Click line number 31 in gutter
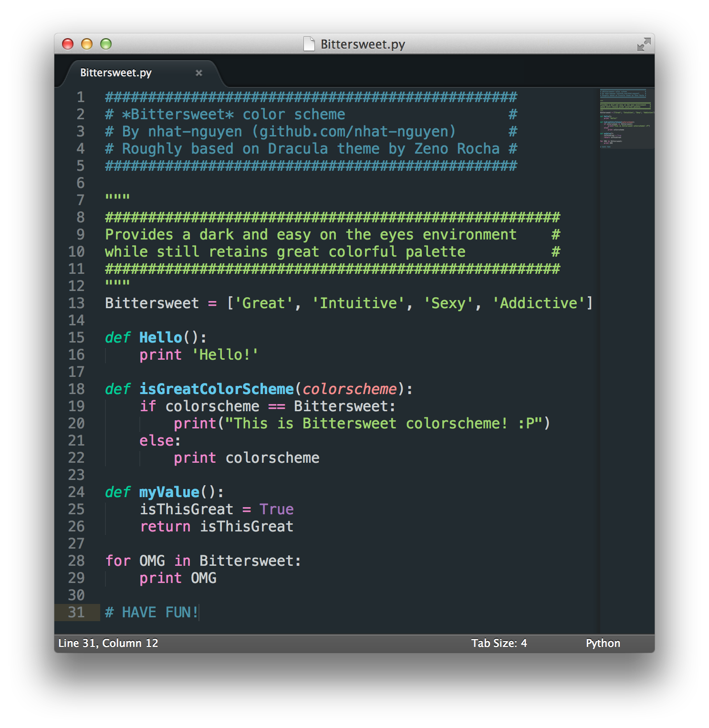This screenshot has height=728, width=709. [76, 613]
